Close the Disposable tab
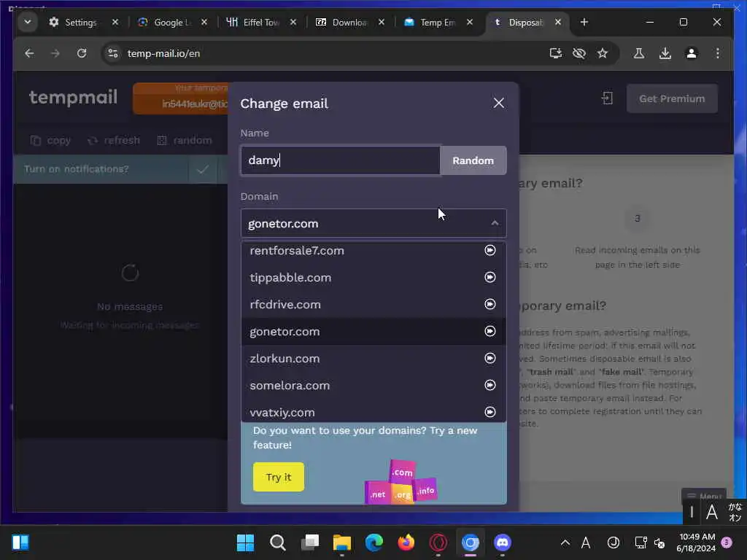 (x=558, y=22)
